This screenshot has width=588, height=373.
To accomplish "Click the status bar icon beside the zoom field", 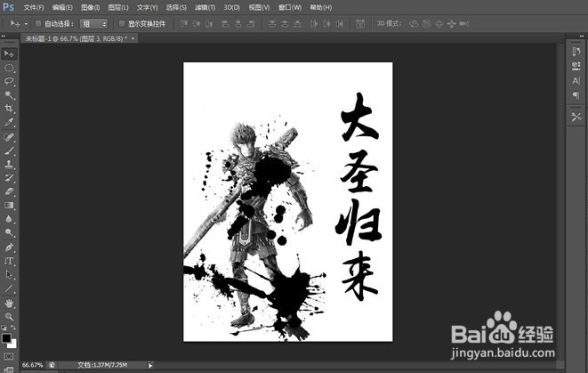I will pos(52,365).
